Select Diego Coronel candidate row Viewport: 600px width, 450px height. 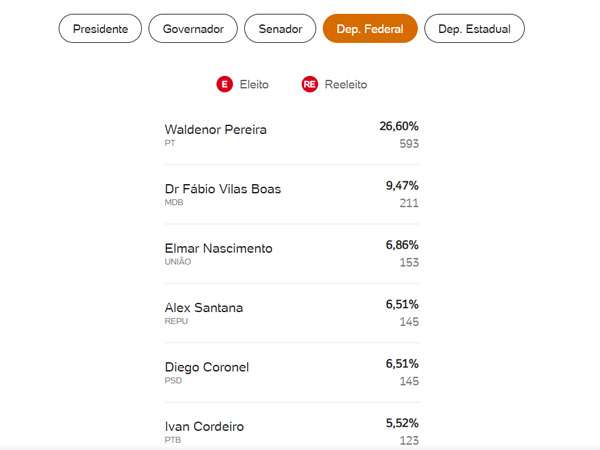tap(206, 367)
